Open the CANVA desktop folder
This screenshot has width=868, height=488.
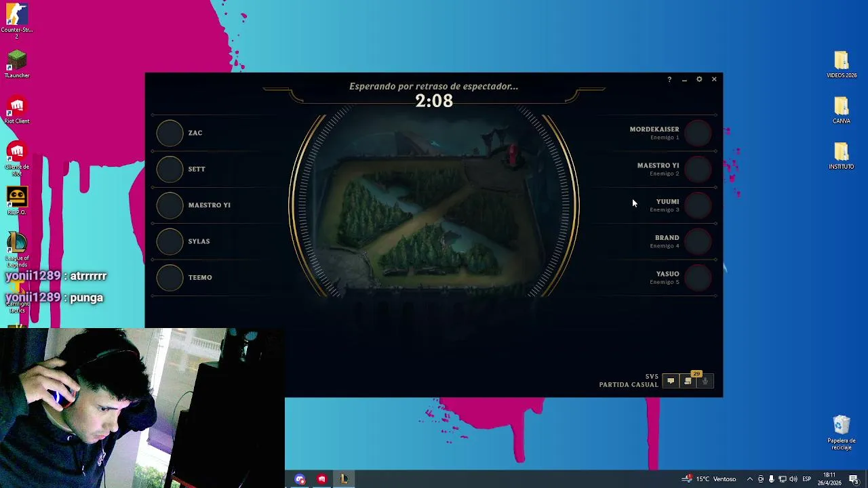[842, 110]
